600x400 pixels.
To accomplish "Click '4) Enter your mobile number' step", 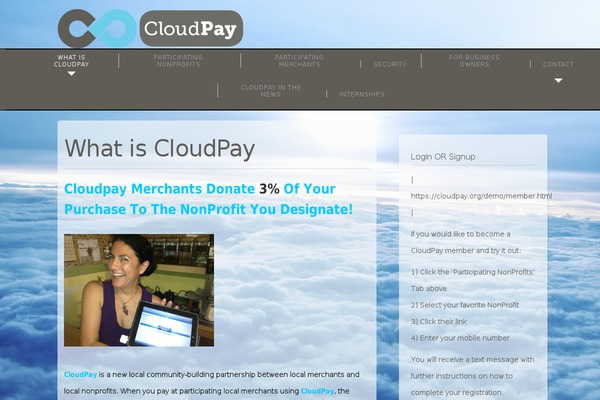I will click(460, 338).
